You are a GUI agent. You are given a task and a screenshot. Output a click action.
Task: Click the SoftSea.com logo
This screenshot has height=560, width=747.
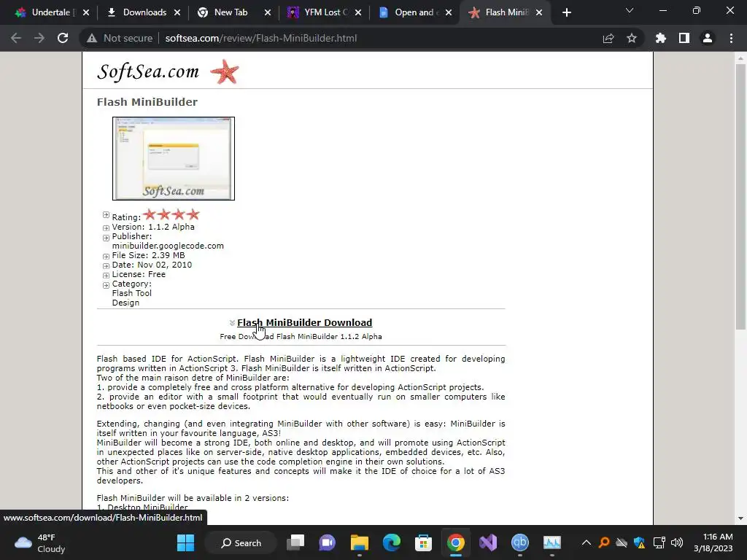coord(148,71)
